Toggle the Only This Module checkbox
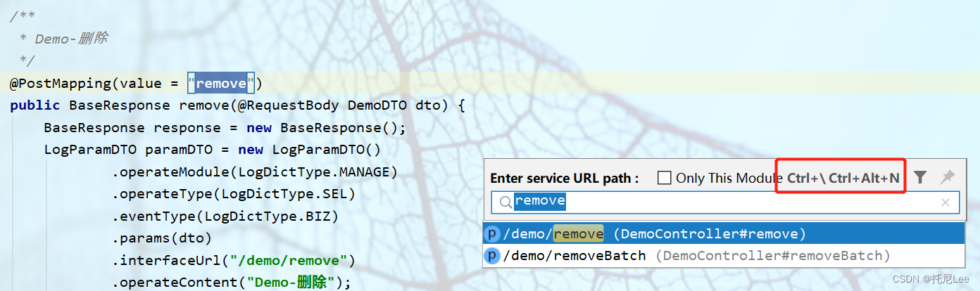980x291 pixels. (x=664, y=178)
